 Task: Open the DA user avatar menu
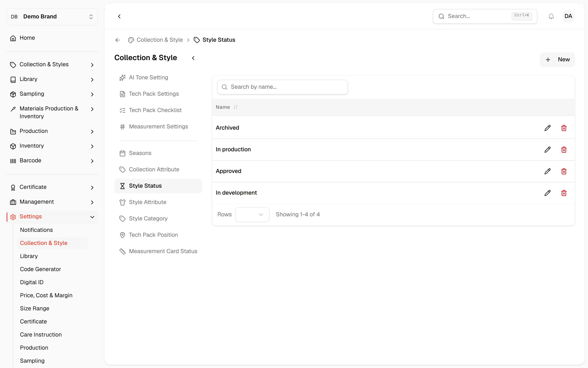(x=568, y=16)
